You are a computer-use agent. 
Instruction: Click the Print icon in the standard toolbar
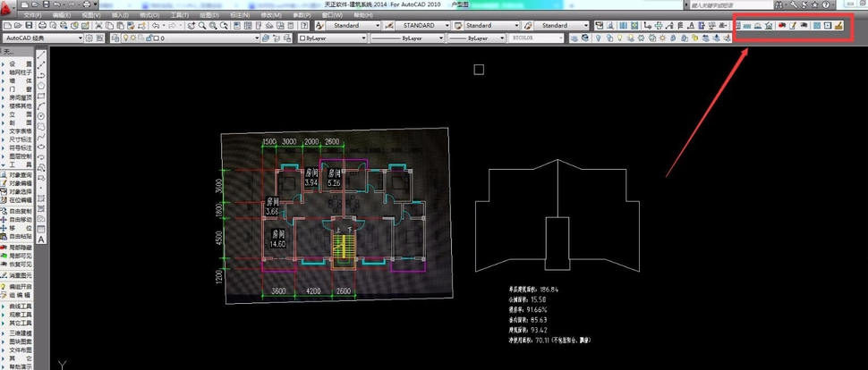(42, 26)
